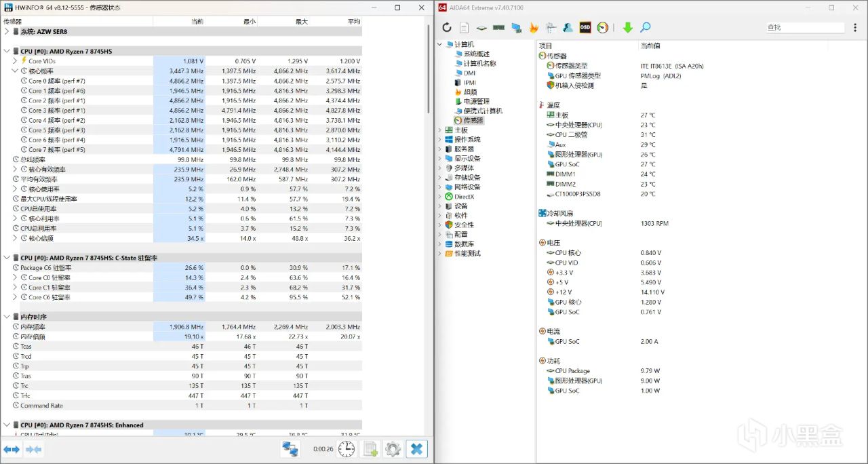The height and width of the screenshot is (464, 868).
Task: Select Package C6 驻留率 row
Action: pyautogui.click(x=181, y=267)
